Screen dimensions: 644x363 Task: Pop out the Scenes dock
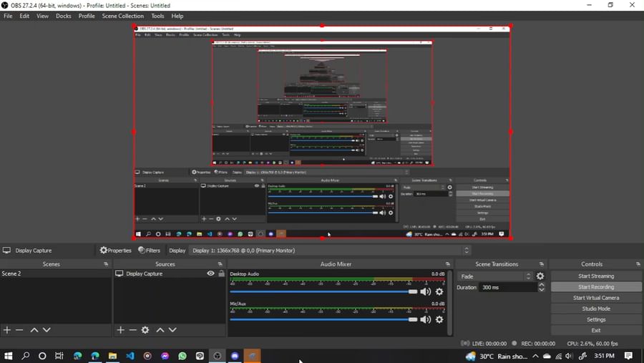[x=106, y=264]
